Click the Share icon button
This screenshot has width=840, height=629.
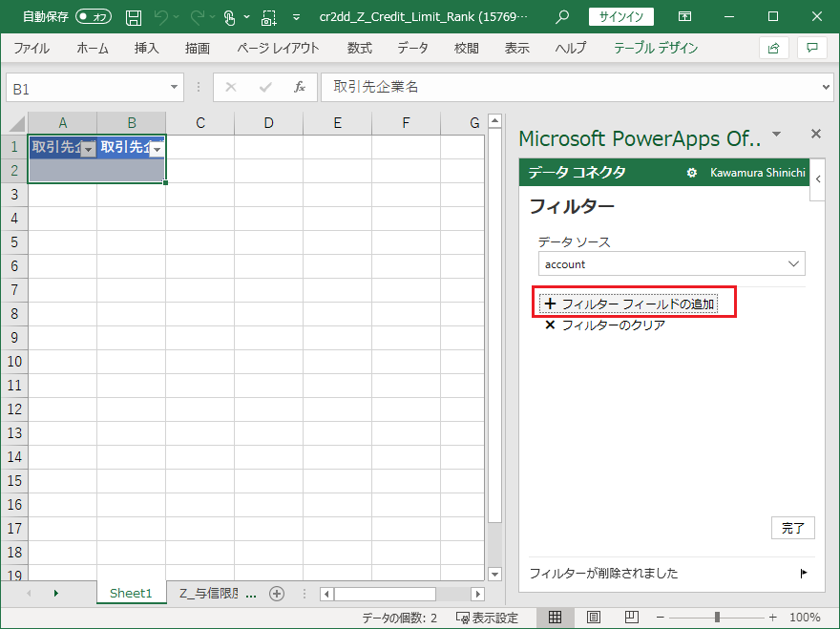click(x=773, y=49)
